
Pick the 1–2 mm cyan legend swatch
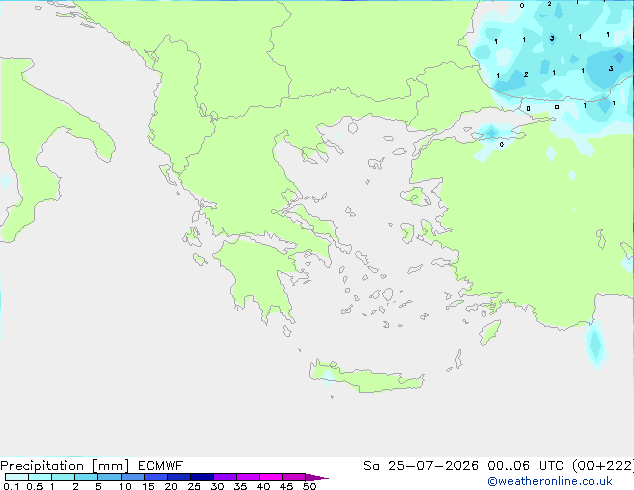[63, 477]
